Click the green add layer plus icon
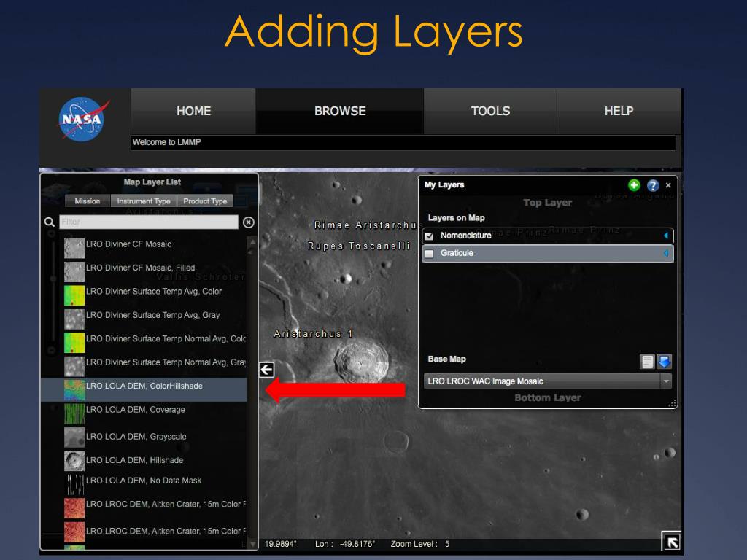Viewport: 747px width, 560px height. point(634,185)
